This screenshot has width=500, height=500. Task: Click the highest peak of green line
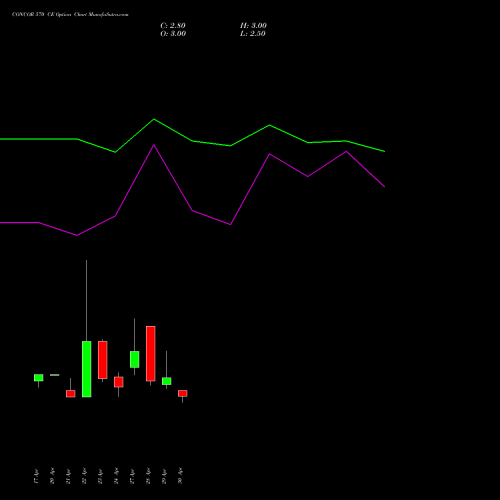pyautogui.click(x=154, y=119)
